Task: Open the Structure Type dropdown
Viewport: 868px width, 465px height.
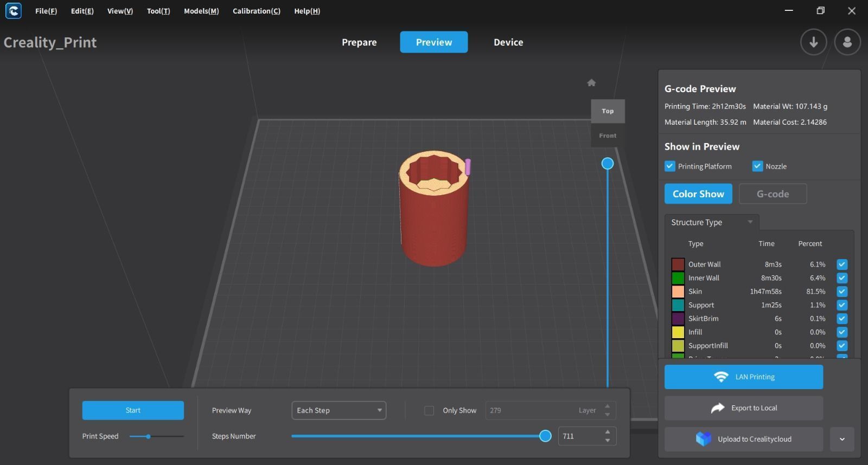Action: [x=711, y=222]
